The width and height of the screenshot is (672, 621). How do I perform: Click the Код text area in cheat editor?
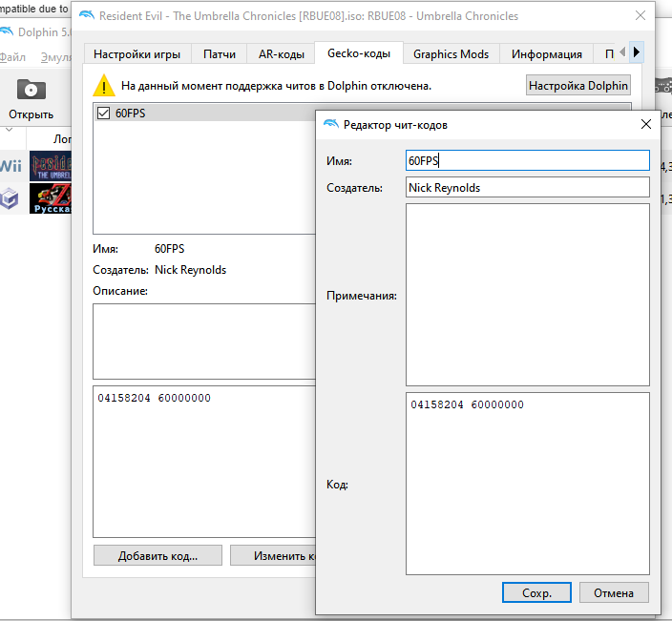[x=528, y=484]
